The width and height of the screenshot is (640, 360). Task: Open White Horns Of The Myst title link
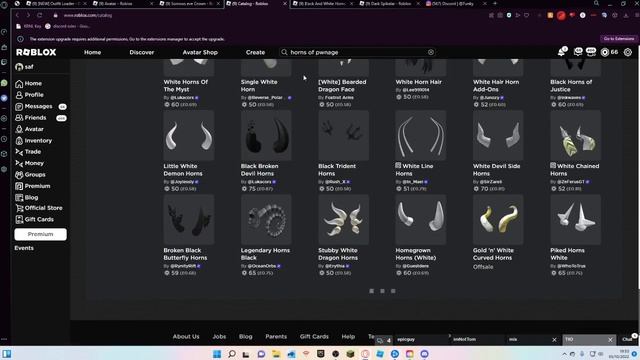tap(186, 86)
